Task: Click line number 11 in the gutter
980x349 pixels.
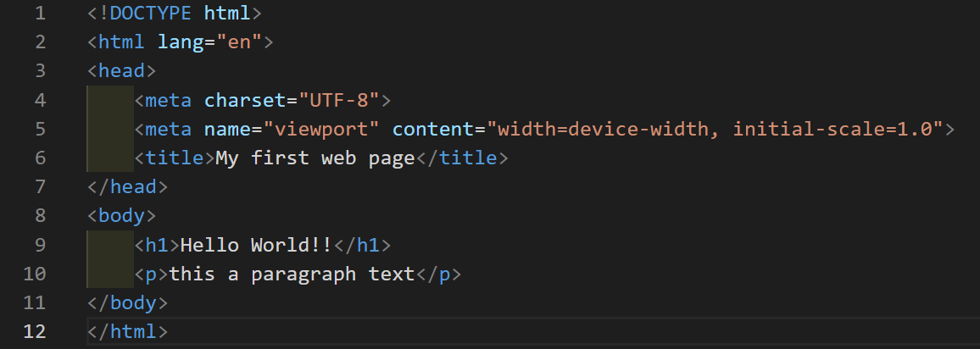Action: click(35, 302)
